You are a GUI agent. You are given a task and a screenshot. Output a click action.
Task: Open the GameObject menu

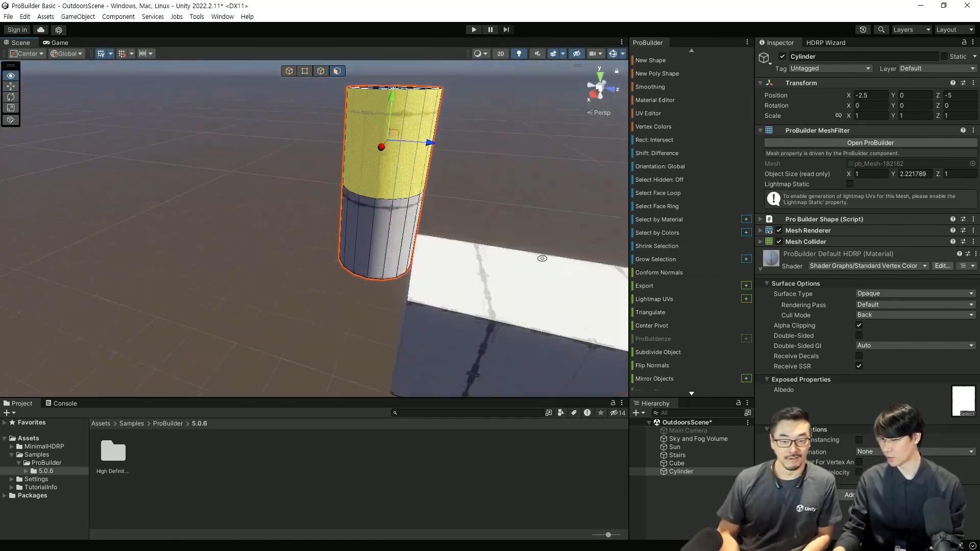point(78,16)
